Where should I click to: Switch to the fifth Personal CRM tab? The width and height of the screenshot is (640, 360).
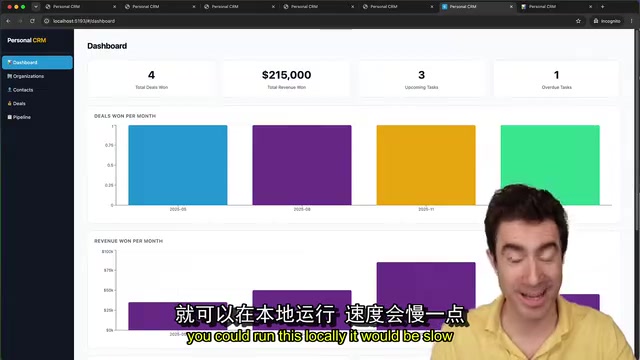pyautogui.click(x=397, y=7)
